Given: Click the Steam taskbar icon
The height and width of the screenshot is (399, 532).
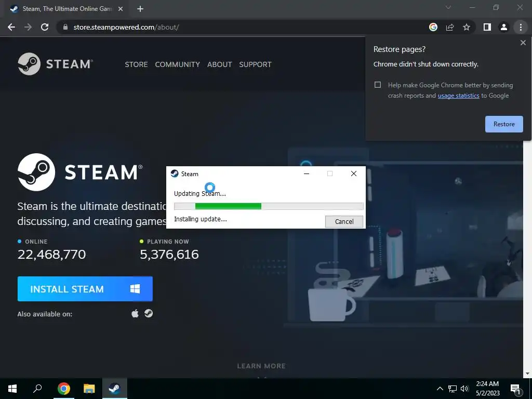Looking at the screenshot, I should 115,389.
